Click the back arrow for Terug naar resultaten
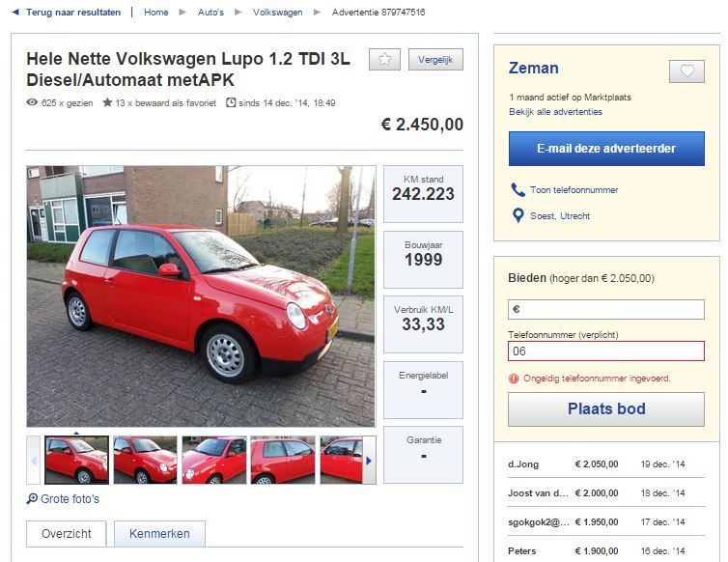This screenshot has width=728, height=562. [x=15, y=13]
